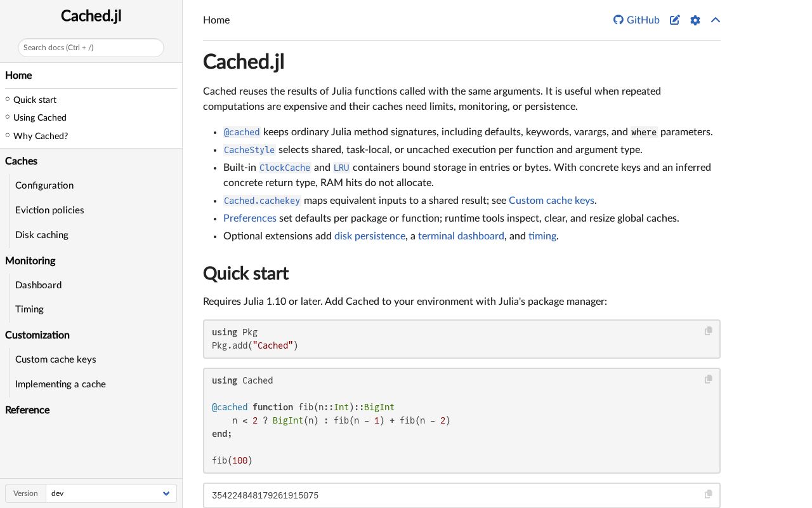Follow the Cached.cachekey code link

262,201
